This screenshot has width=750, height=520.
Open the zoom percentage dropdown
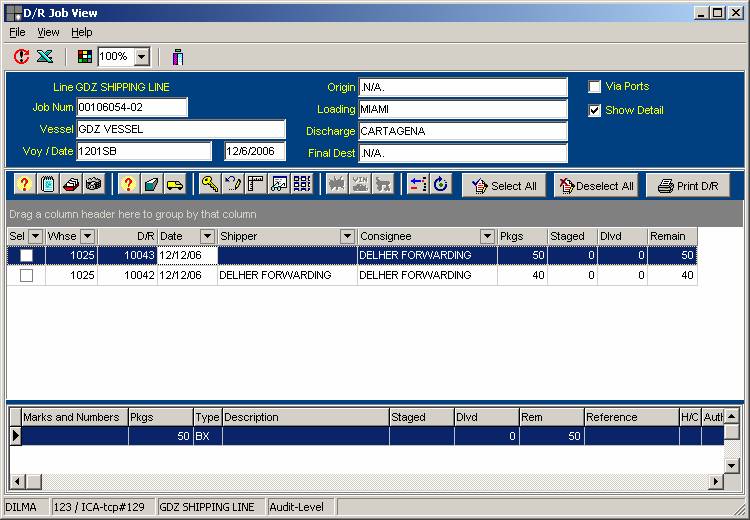pos(141,58)
